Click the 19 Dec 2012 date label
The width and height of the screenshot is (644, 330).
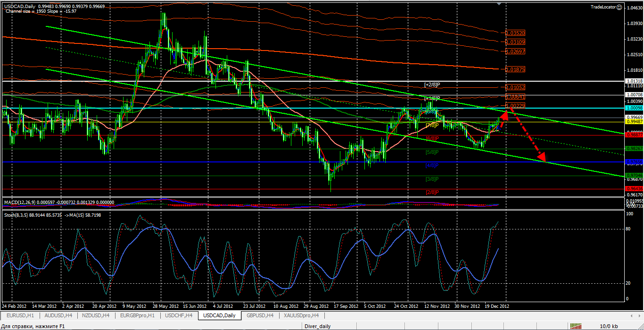[497, 306]
